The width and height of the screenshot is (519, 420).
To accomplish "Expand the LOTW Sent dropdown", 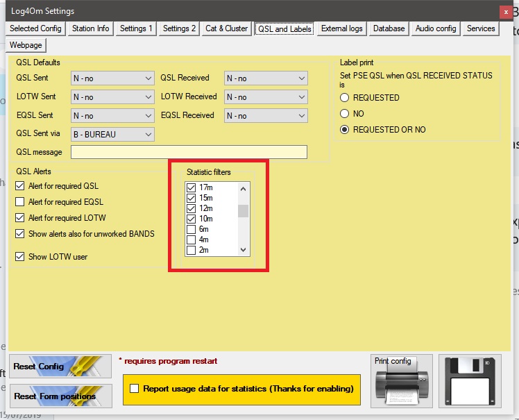I will tap(112, 97).
